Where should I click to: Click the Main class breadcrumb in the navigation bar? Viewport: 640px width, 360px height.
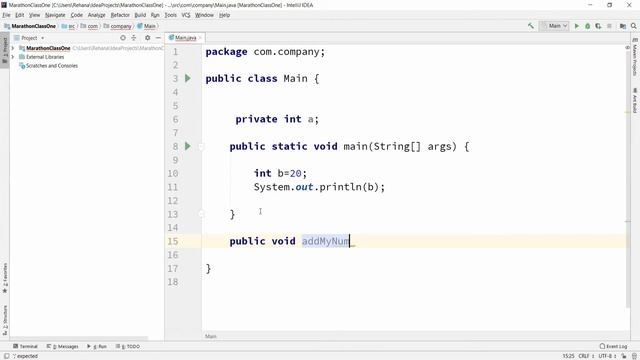147,26
